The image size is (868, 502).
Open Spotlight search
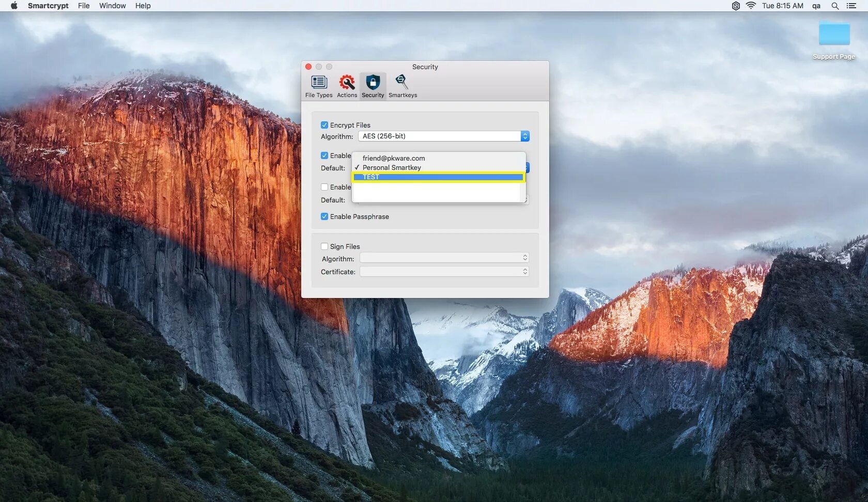pos(835,6)
